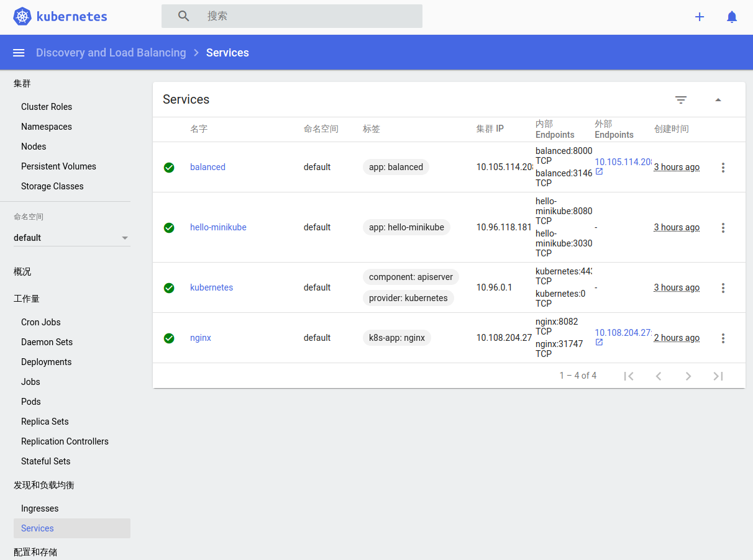This screenshot has width=753, height=560.
Task: Click the k8s-app: nginx label chip
Action: (x=397, y=338)
